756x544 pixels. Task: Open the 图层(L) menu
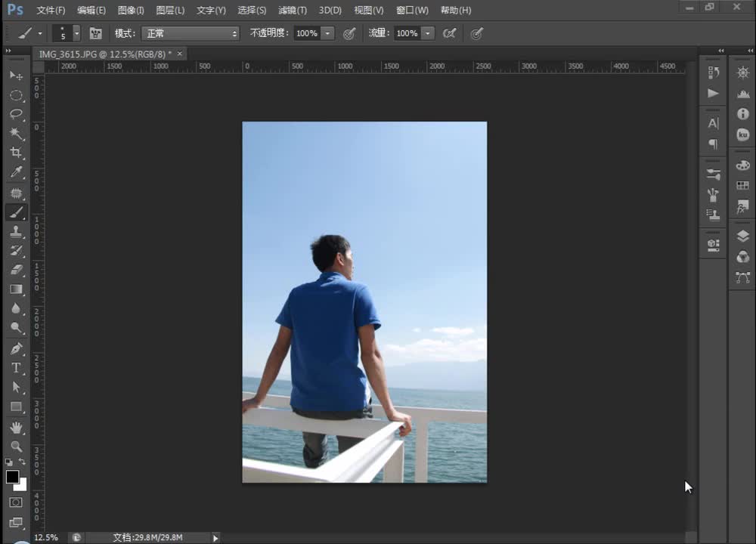[x=170, y=10]
